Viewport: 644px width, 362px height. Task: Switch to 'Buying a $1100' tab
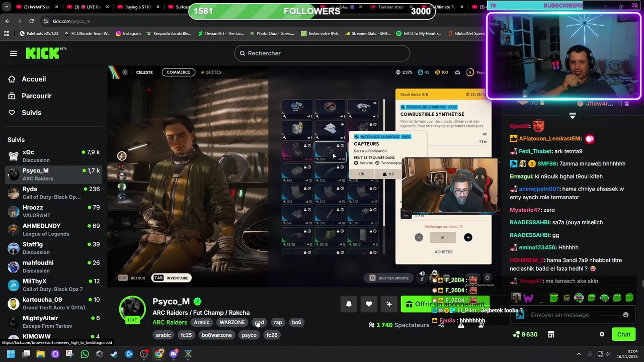137,7
